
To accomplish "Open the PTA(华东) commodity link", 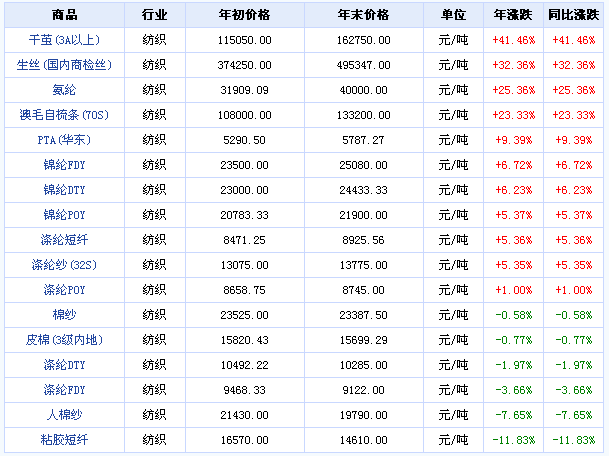I will click(x=62, y=139).
